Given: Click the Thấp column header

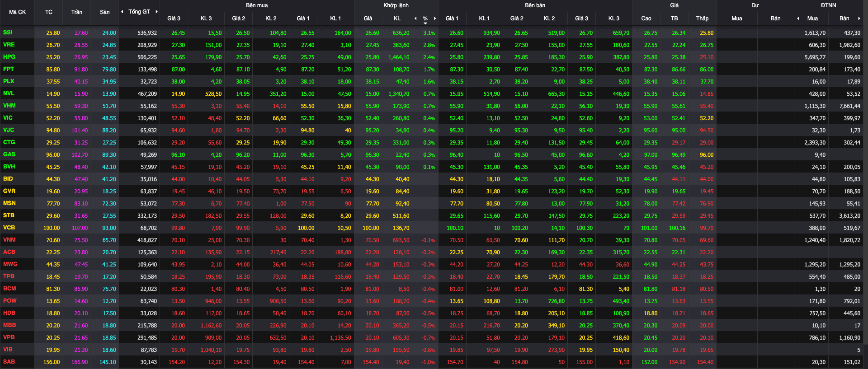Looking at the screenshot, I should (703, 19).
